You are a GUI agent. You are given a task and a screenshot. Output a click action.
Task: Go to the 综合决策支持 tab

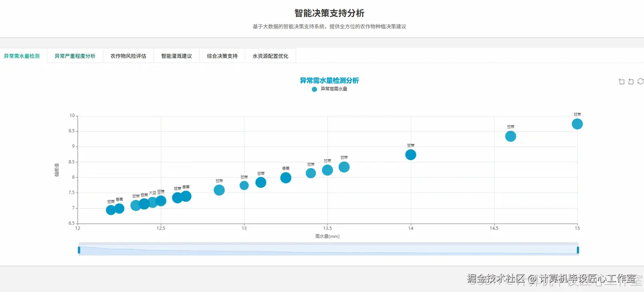click(x=222, y=56)
